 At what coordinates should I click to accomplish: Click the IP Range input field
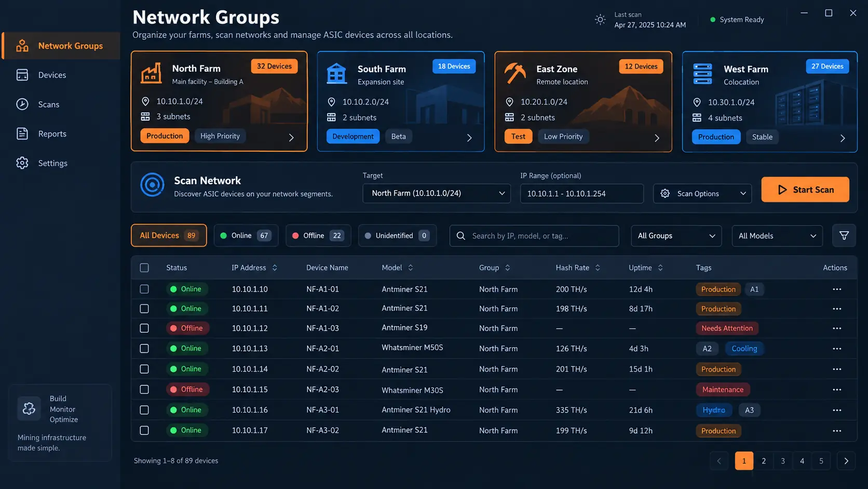(581, 193)
